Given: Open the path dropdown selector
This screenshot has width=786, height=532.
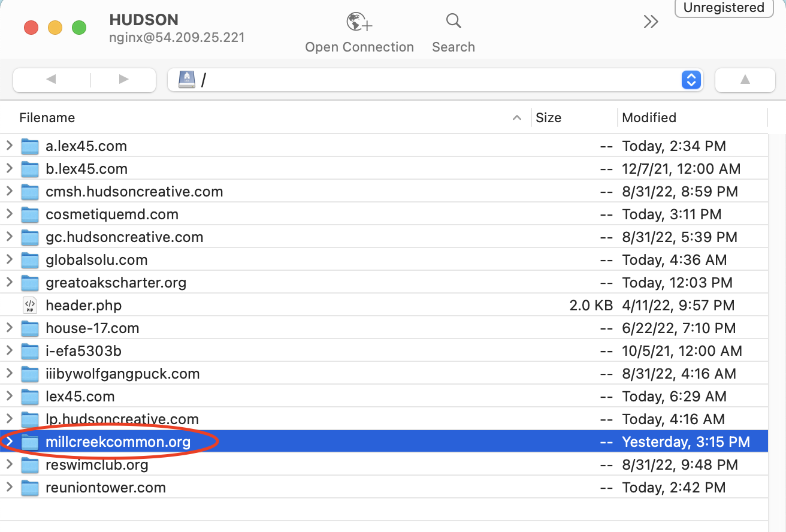Looking at the screenshot, I should (x=691, y=80).
